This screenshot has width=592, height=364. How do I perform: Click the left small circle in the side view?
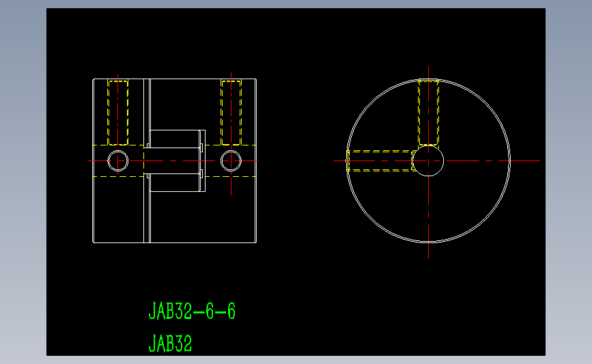tap(118, 161)
